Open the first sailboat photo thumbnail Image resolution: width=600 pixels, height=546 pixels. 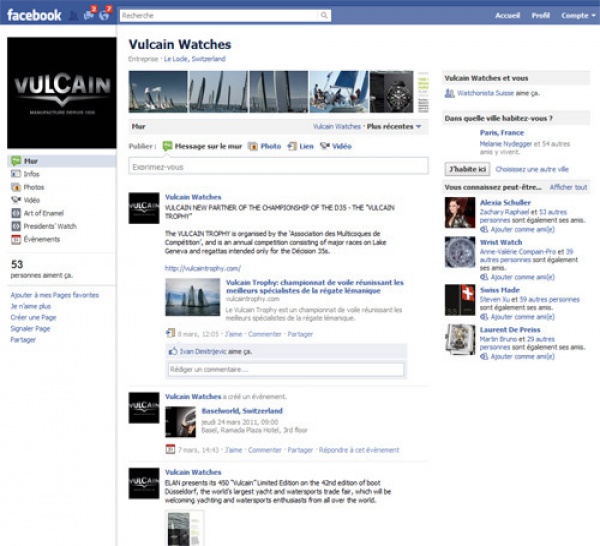click(158, 92)
